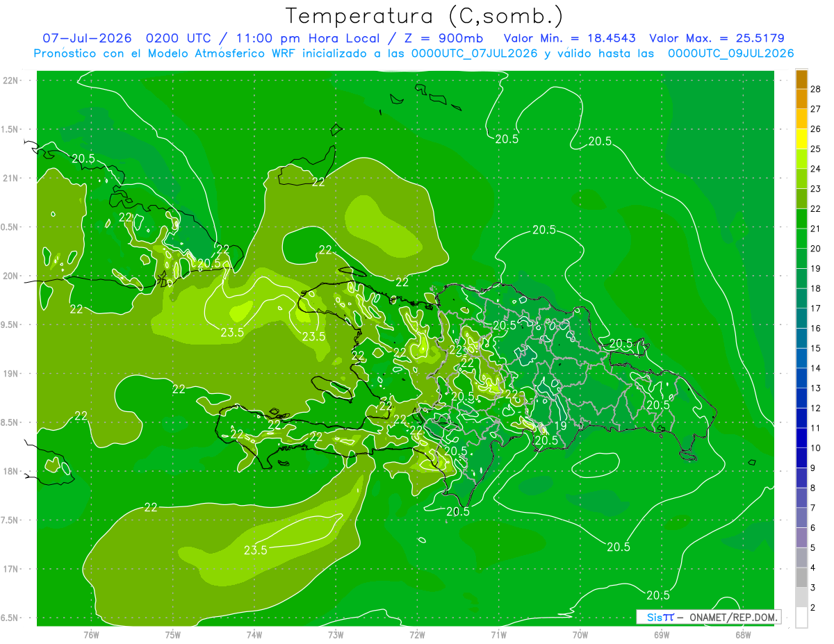Image resolution: width=834 pixels, height=644 pixels.
Task: Click legend value 11 on the color scale
Action: point(816,428)
